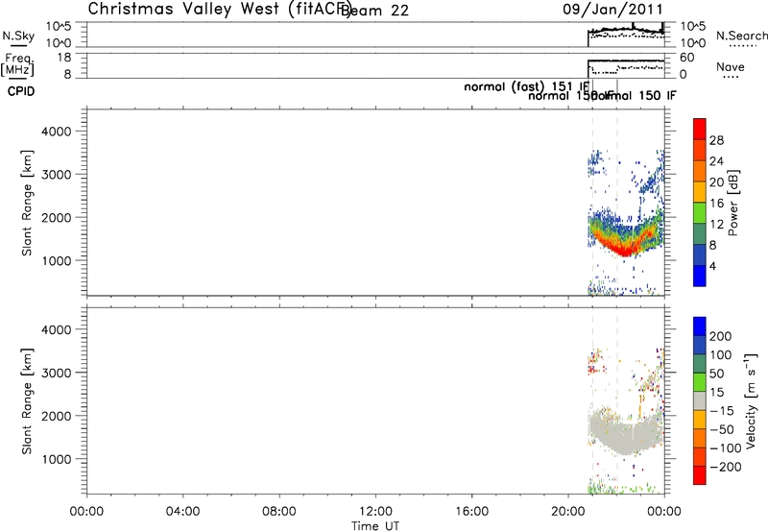Click the 'Time UT' axis label
The width and height of the screenshot is (768, 532).
[375, 525]
